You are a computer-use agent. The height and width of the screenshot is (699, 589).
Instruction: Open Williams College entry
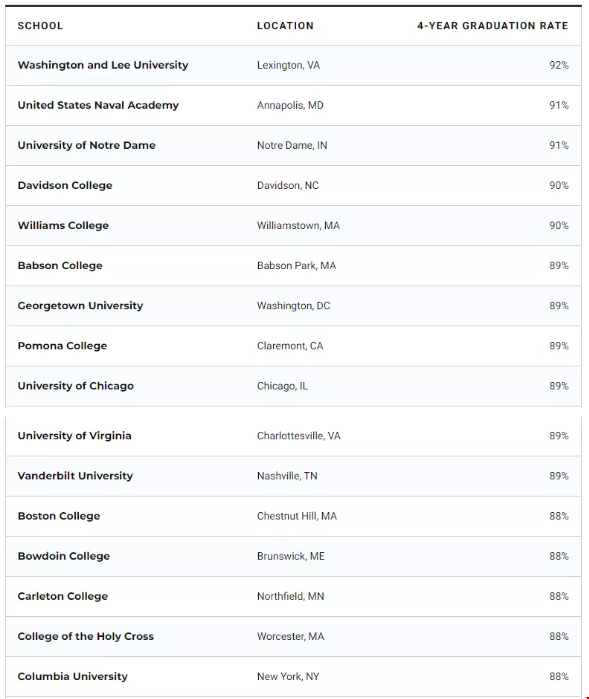(63, 226)
